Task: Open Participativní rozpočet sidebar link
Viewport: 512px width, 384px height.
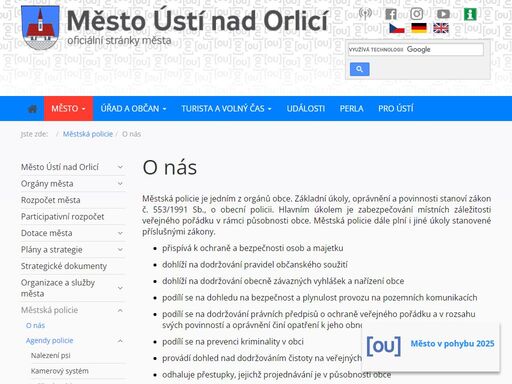Action: click(62, 217)
